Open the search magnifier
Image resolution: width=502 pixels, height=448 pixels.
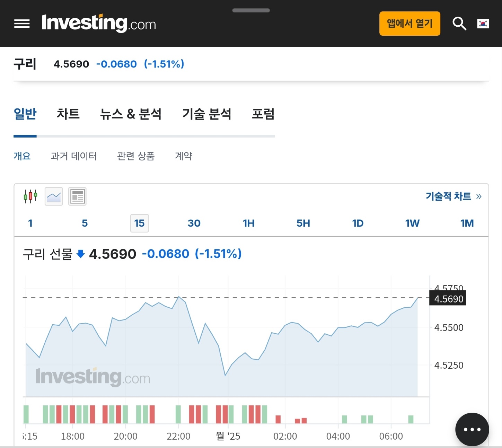[x=459, y=24]
